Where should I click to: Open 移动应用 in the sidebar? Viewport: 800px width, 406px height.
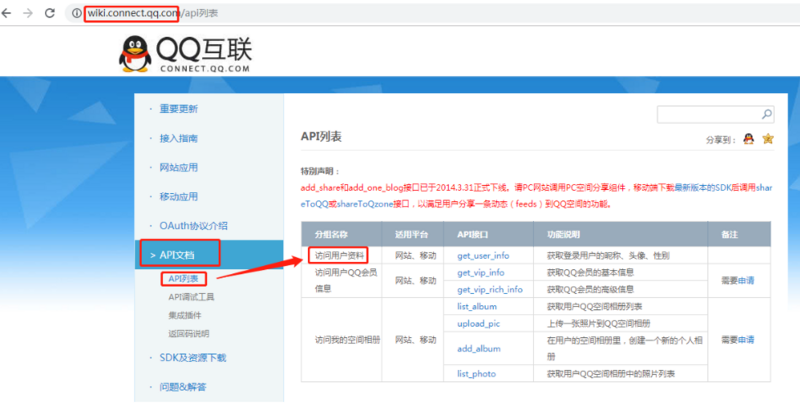click(179, 196)
